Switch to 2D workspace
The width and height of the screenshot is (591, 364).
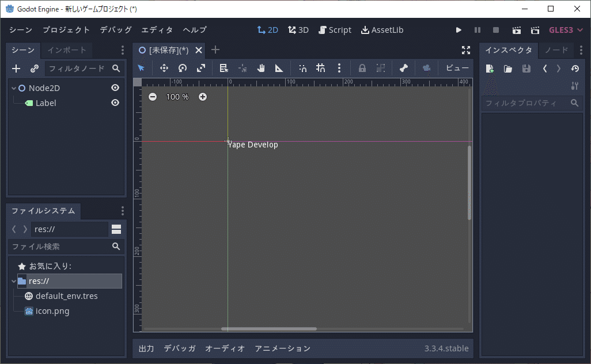point(268,30)
